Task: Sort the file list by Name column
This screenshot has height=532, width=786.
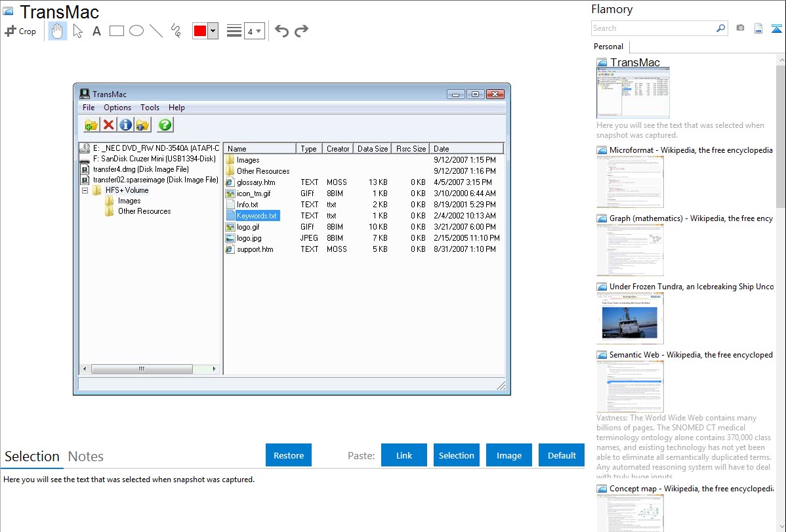Action: (260, 148)
